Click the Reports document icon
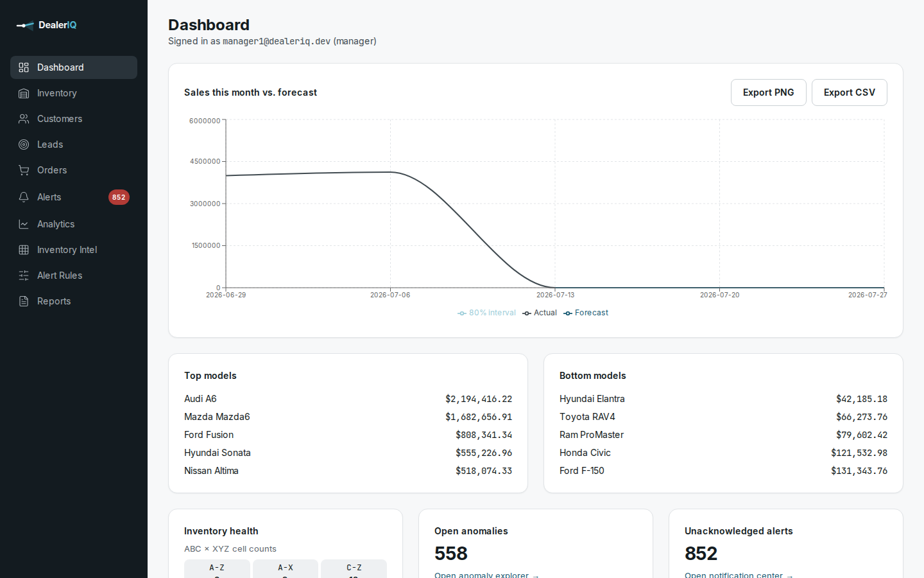Image resolution: width=924 pixels, height=578 pixels. (24, 301)
